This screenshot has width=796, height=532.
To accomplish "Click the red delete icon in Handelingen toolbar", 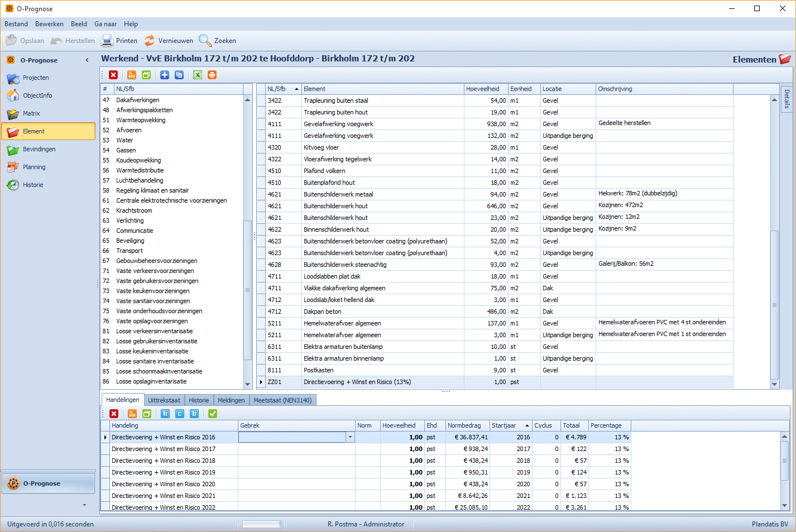I will tap(114, 414).
